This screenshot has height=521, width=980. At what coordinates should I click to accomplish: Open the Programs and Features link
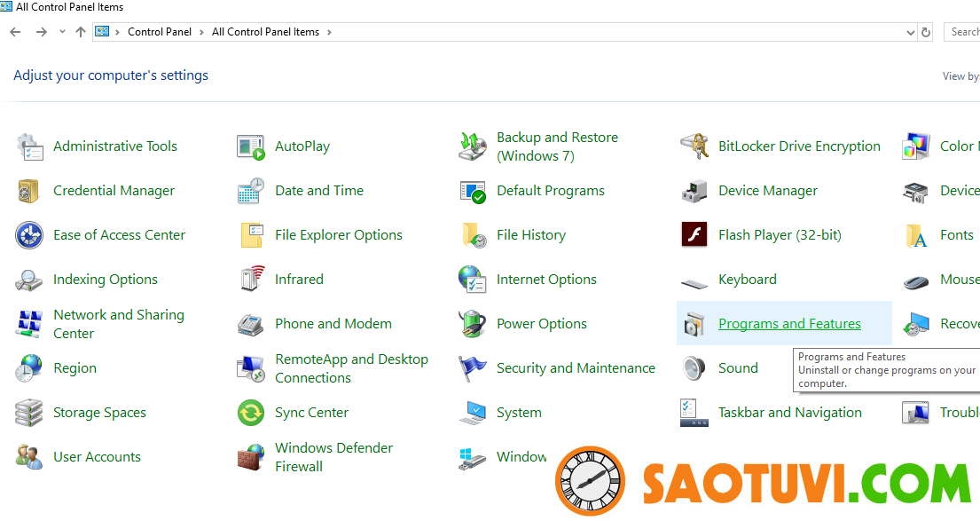tap(789, 324)
